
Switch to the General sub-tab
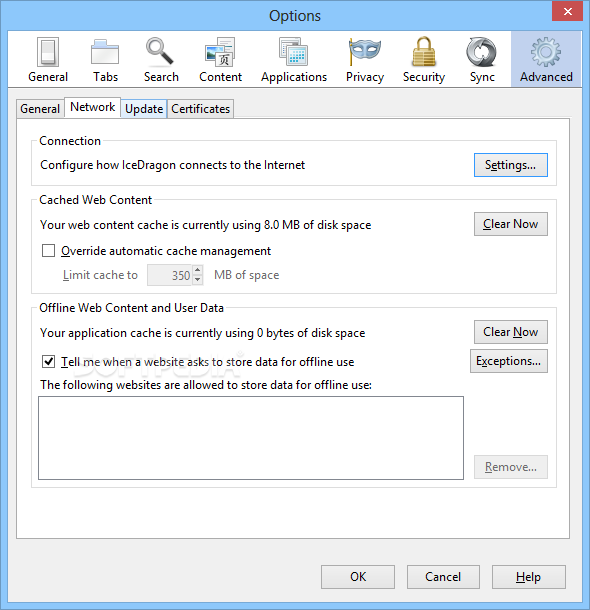40,109
